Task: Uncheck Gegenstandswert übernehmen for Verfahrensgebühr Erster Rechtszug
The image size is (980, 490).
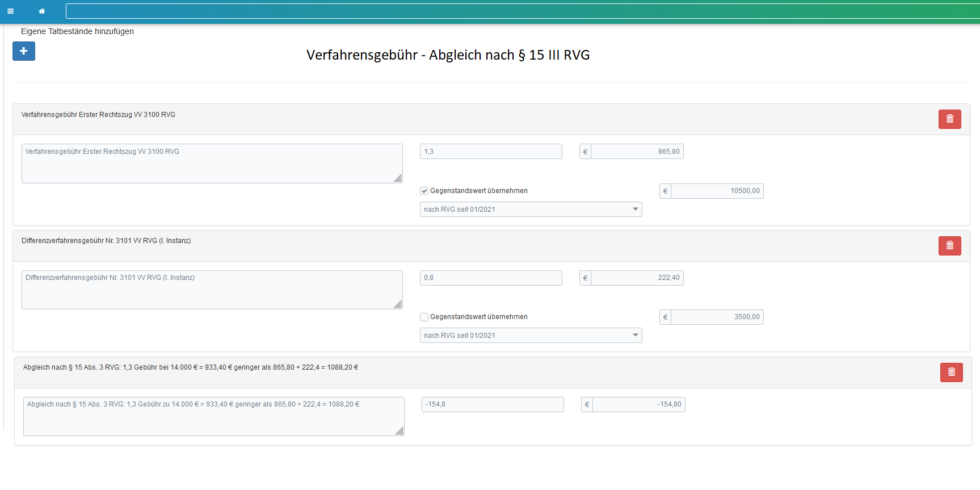Action: pyautogui.click(x=424, y=191)
